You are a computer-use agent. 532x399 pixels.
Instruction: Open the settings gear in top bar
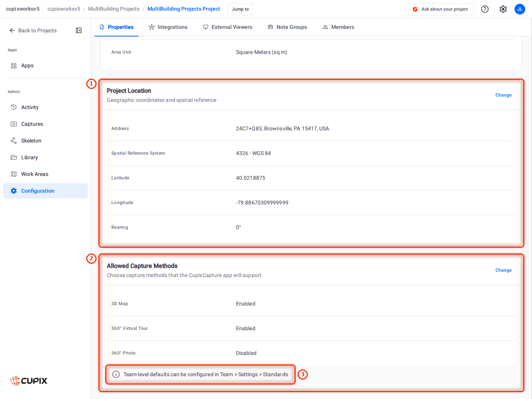pyautogui.click(x=503, y=9)
